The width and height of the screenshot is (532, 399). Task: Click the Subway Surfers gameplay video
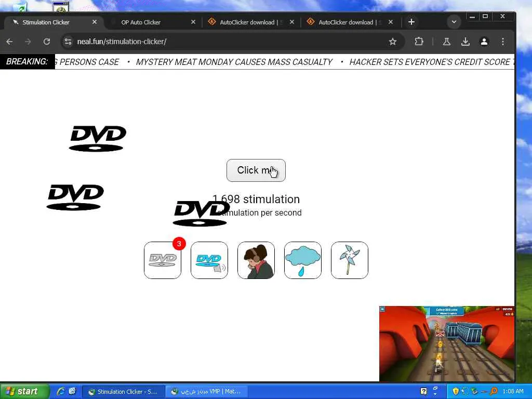(x=447, y=344)
